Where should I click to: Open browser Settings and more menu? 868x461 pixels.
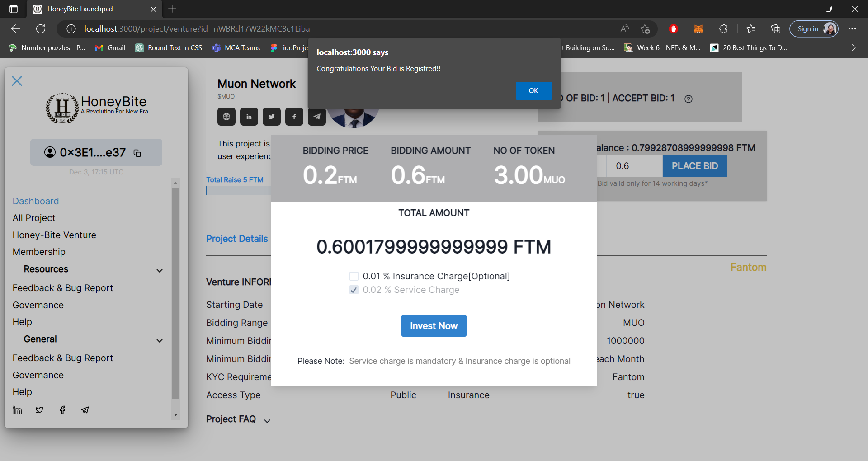(x=852, y=29)
